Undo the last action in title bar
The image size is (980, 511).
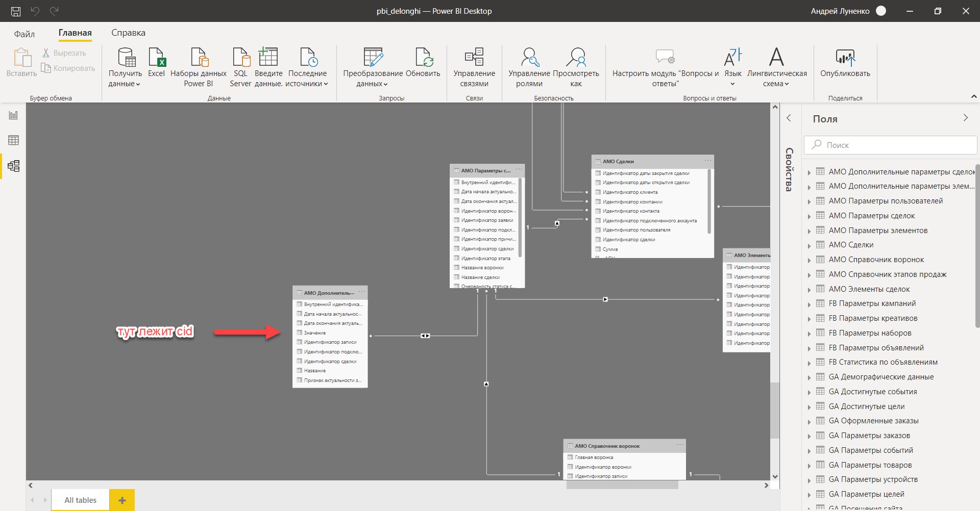(x=35, y=11)
